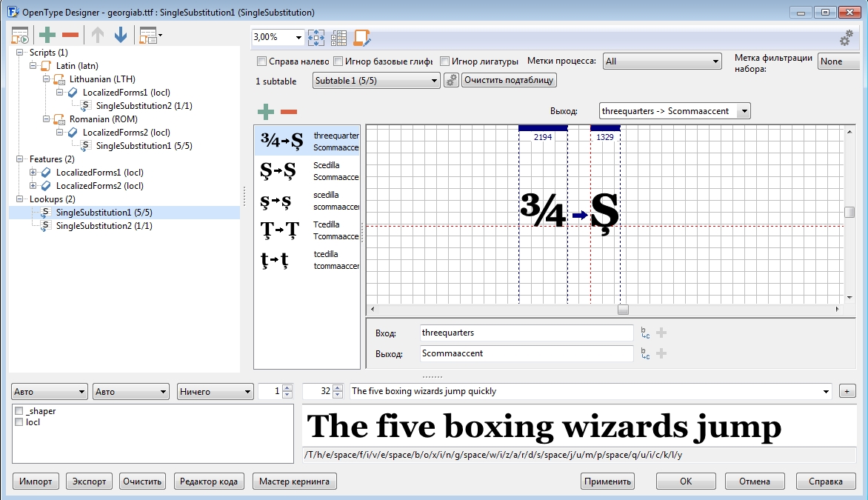Screen dimensions: 868x500
Task: Click the Импорт button
Action: (36, 481)
